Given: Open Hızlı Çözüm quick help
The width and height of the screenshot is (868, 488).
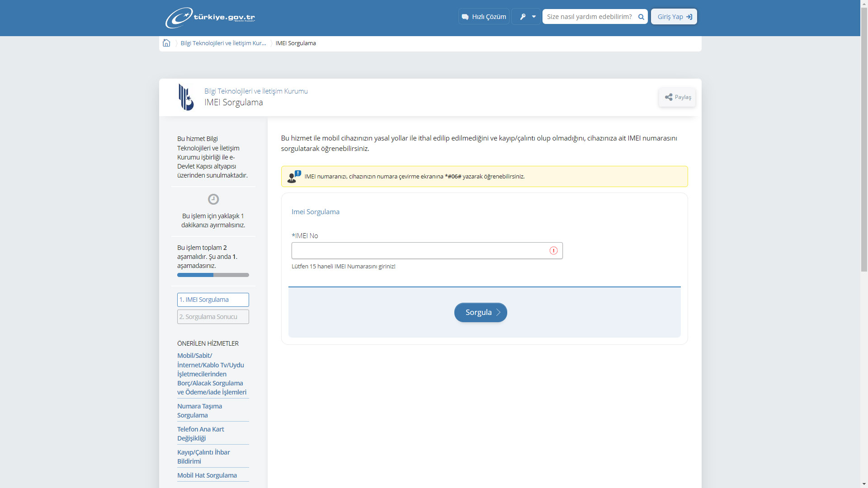Looking at the screenshot, I should pos(484,17).
